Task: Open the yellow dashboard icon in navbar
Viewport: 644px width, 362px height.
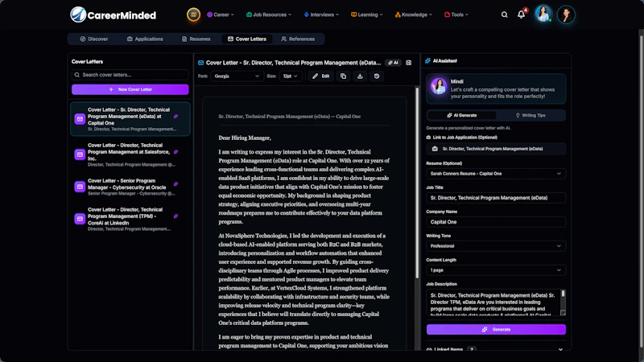Action: (193, 14)
